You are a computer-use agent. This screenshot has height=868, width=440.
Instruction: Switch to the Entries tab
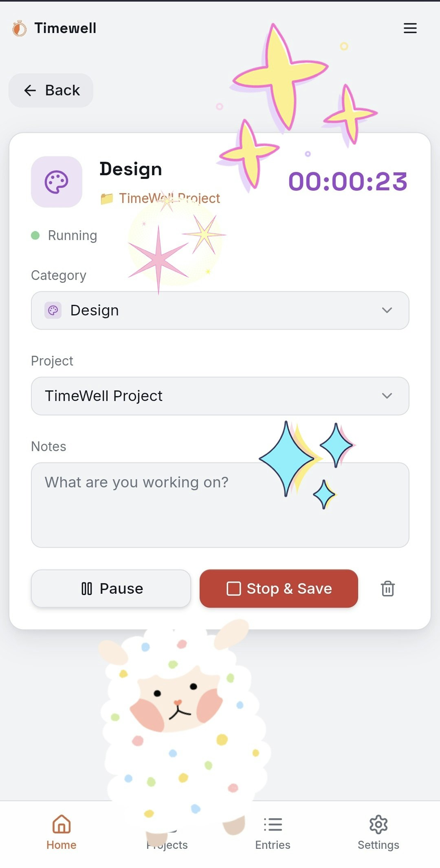click(273, 833)
